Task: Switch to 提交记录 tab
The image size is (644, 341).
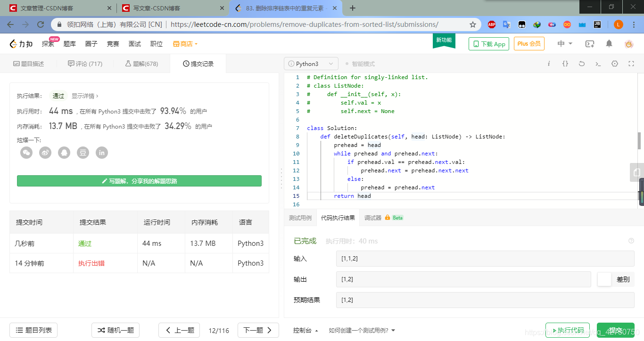Action: (198, 64)
